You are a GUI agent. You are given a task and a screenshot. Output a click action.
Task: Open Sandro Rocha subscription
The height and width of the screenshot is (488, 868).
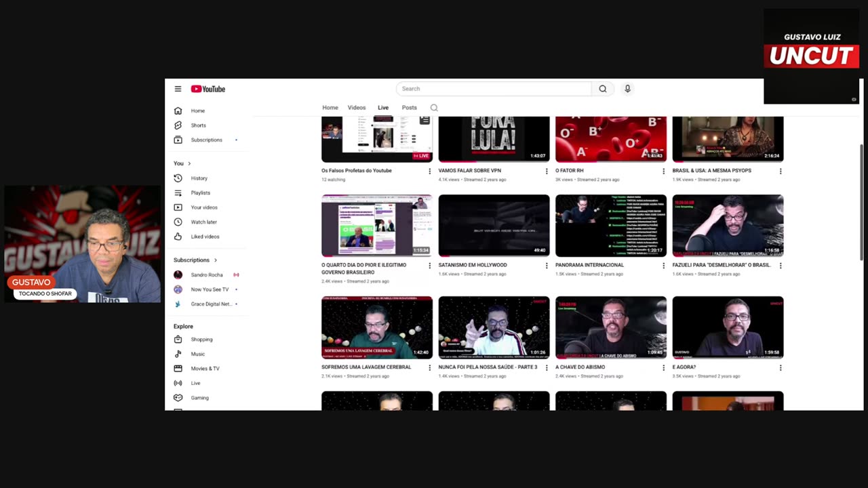click(x=206, y=274)
